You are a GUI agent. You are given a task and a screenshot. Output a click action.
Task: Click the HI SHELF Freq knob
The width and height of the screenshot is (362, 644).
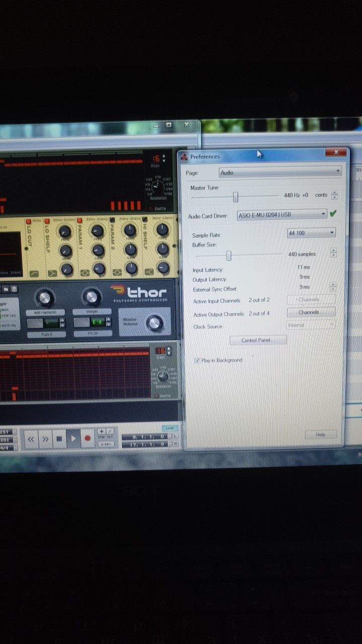coord(162,230)
